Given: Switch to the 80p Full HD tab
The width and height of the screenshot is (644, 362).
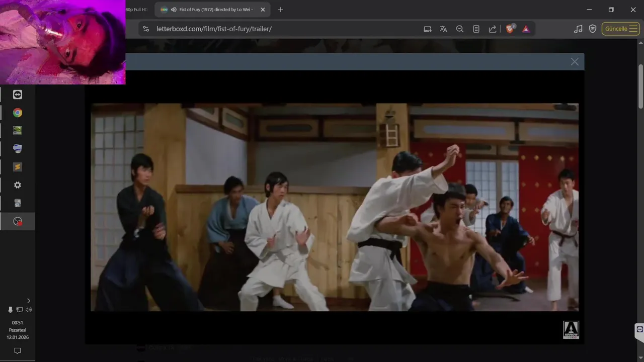Looking at the screenshot, I should point(137,10).
